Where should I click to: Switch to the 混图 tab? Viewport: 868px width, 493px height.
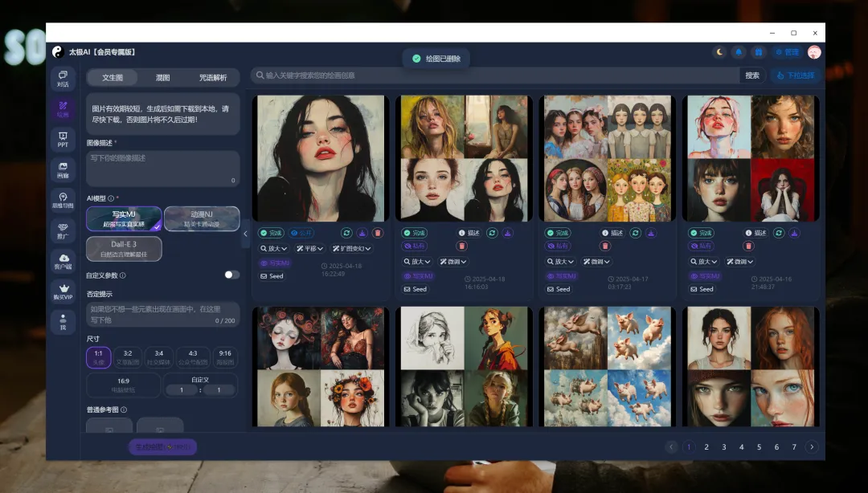(x=162, y=77)
